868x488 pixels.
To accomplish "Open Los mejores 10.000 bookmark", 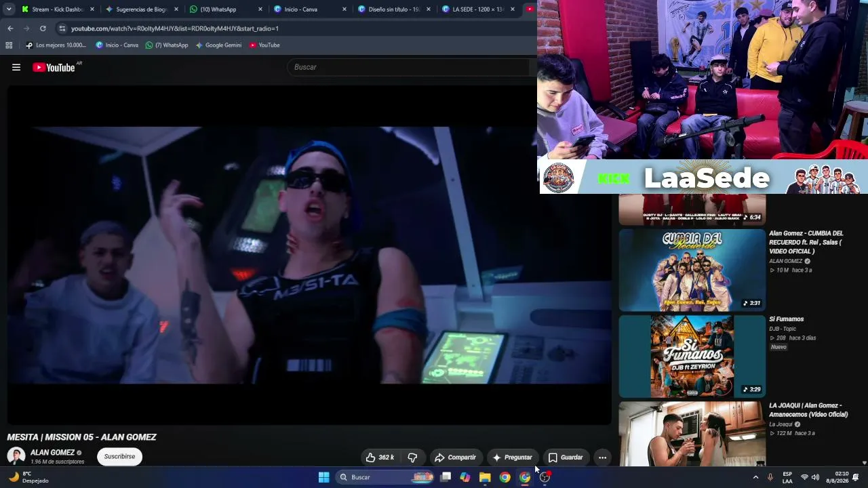I will point(56,45).
